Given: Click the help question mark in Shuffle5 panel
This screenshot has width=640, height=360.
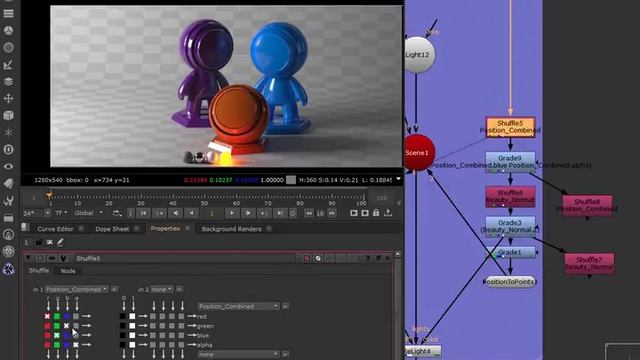Looking at the screenshot, I should [x=367, y=258].
